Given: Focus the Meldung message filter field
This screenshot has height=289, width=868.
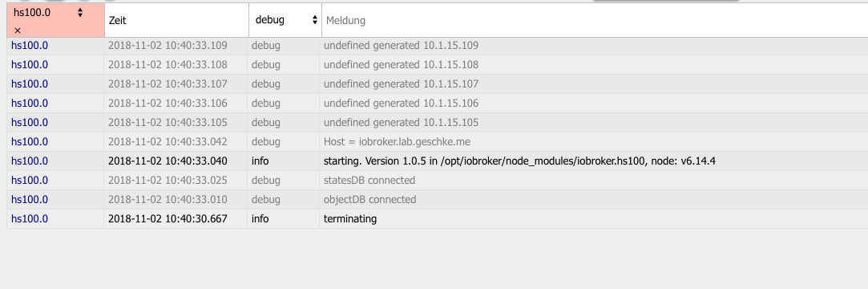Looking at the screenshot, I should (x=595, y=21).
